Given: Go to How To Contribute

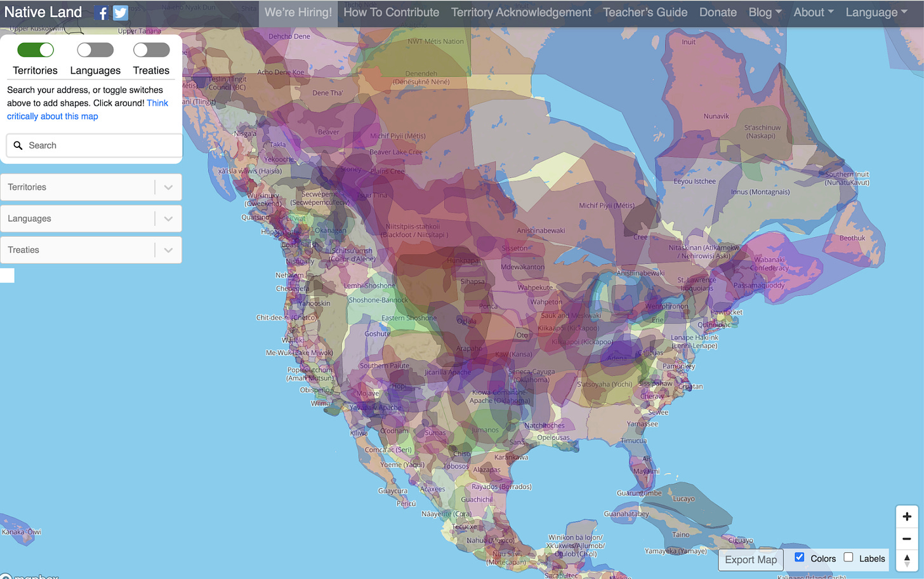Looking at the screenshot, I should [x=391, y=12].
